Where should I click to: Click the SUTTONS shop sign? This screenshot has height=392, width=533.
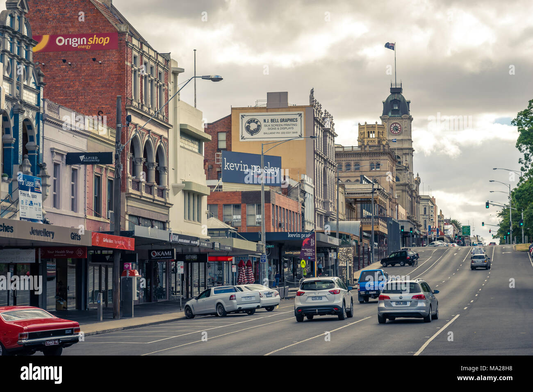point(191,258)
